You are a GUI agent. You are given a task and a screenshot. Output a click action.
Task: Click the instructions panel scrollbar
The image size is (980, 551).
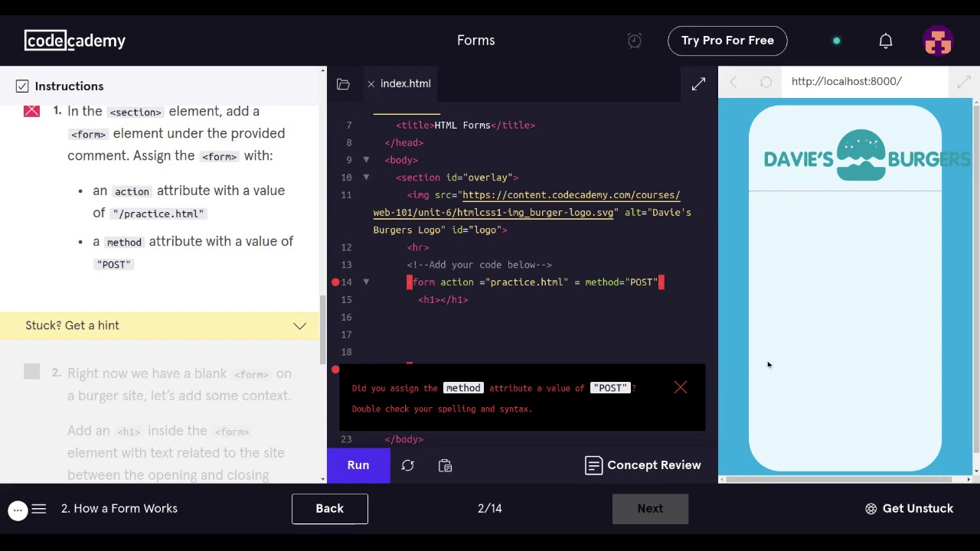pyautogui.click(x=322, y=329)
